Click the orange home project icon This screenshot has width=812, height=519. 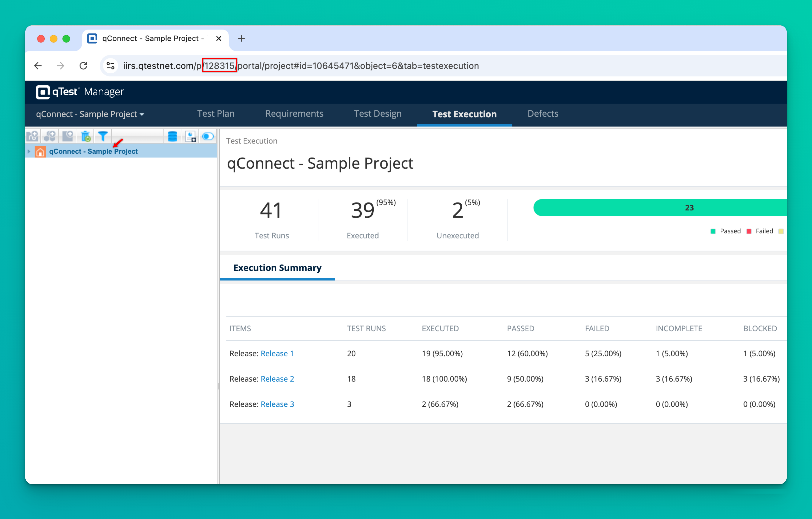[40, 152]
